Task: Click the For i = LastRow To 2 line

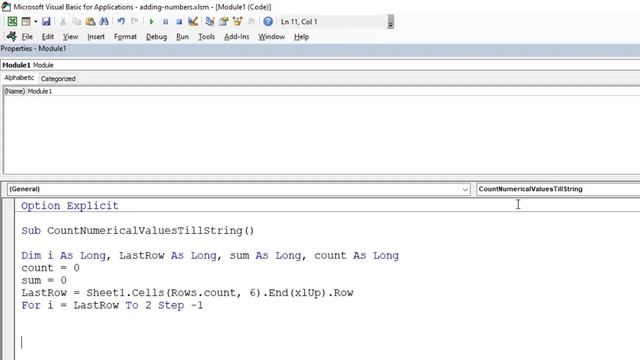Action: [x=112, y=305]
